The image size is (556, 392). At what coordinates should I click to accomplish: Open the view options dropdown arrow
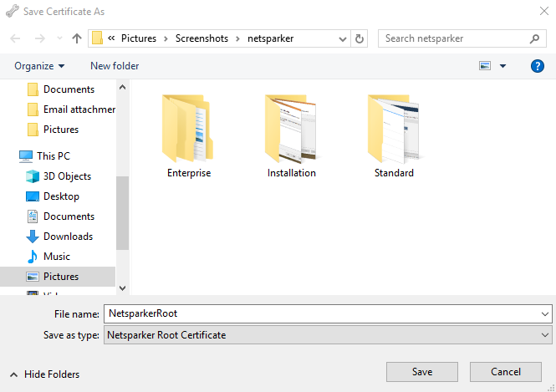coord(502,66)
